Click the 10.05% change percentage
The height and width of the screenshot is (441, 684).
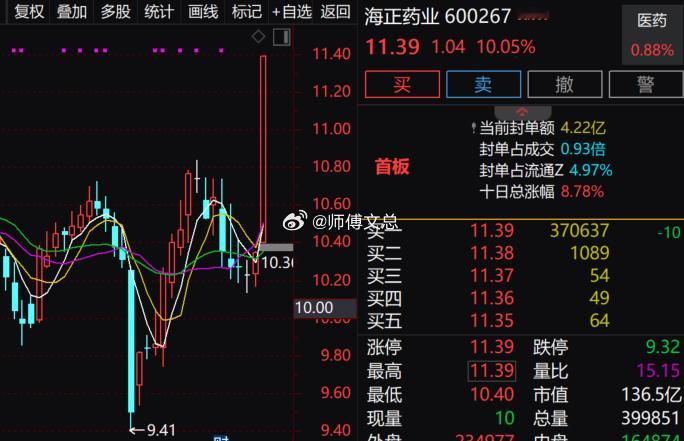click(x=506, y=47)
